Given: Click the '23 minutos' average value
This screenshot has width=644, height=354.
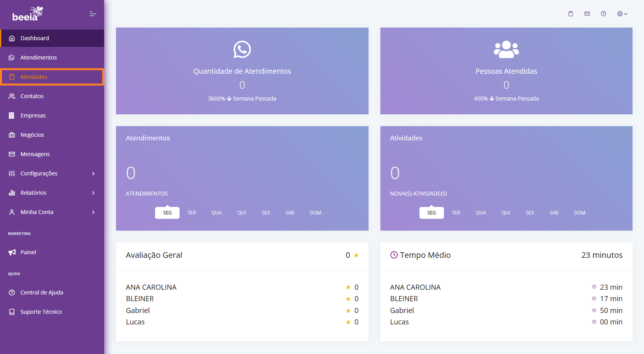Looking at the screenshot, I should tap(602, 255).
